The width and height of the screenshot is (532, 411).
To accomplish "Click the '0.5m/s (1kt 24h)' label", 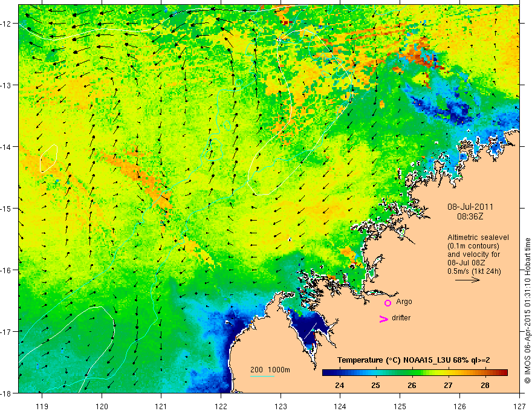I will [474, 271].
